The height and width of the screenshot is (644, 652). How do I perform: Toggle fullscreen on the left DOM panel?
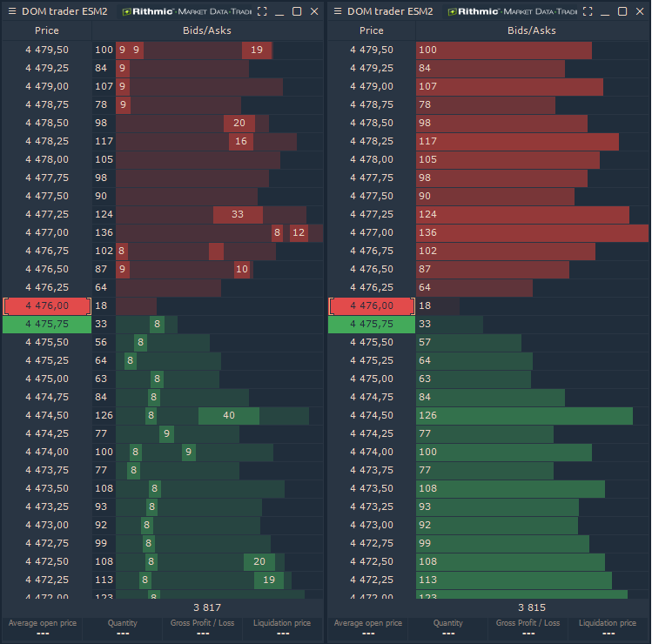261,11
